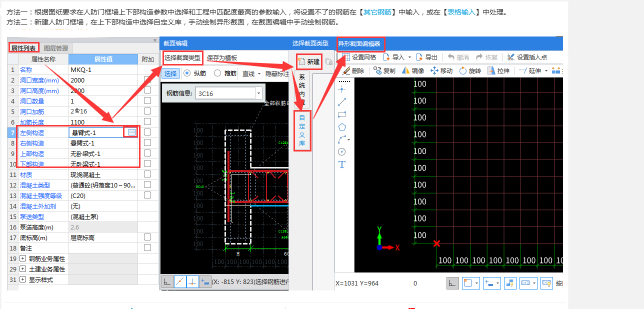The image size is (644, 309).
Task: Click the 撤消 undo icon
Action: pyautogui.click(x=451, y=57)
